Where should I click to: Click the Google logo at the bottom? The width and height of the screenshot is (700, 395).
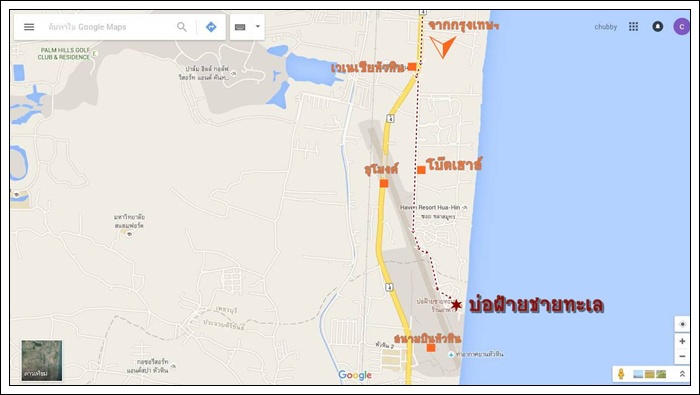pos(355,375)
